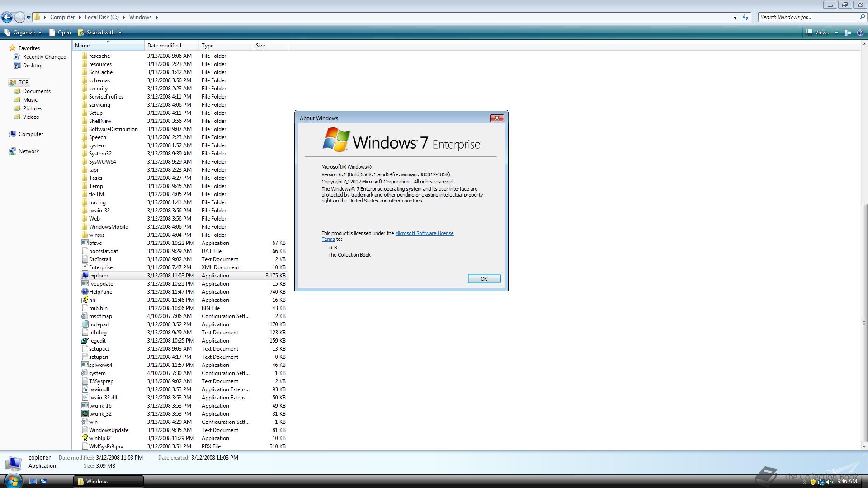The width and height of the screenshot is (868, 488).
Task: Click the volume speaker tray icon
Action: click(830, 482)
